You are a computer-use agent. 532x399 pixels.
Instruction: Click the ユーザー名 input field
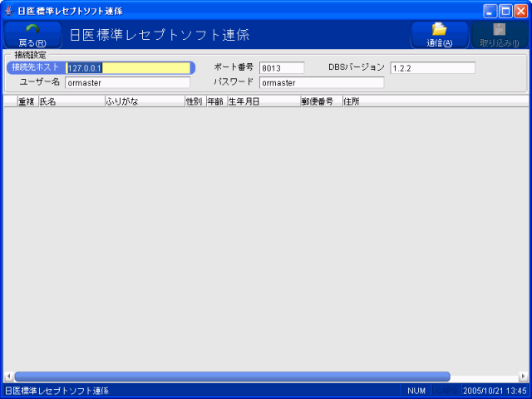coord(127,82)
